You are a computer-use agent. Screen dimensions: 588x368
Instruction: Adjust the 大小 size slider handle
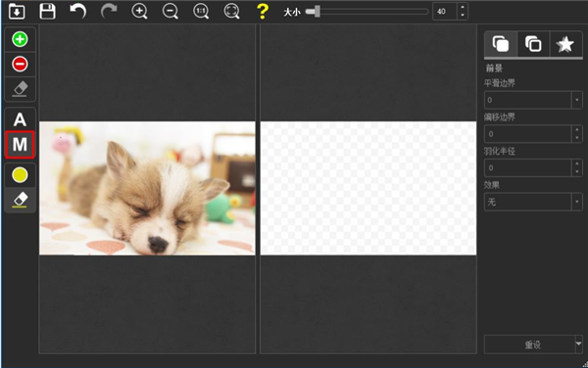(317, 12)
